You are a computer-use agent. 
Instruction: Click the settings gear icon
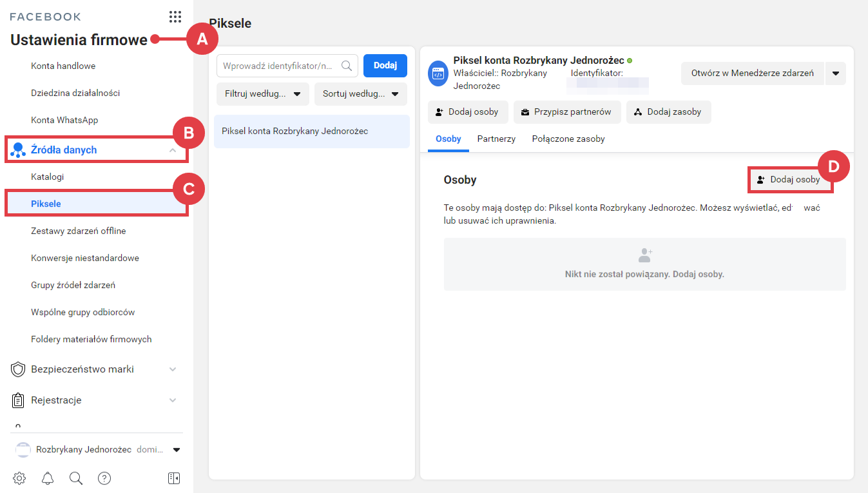(x=19, y=478)
